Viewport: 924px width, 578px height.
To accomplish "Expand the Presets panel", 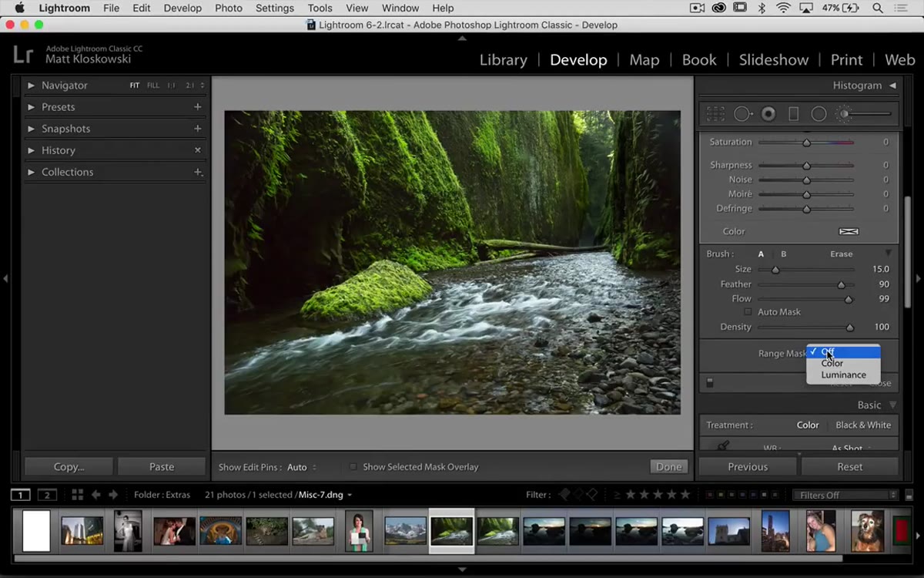I will click(32, 107).
